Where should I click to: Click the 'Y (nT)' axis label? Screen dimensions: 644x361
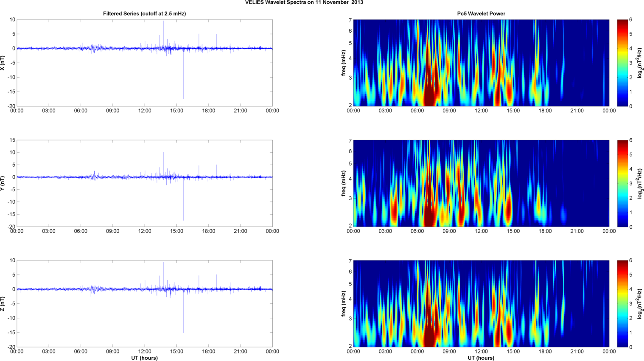[x=3, y=183]
